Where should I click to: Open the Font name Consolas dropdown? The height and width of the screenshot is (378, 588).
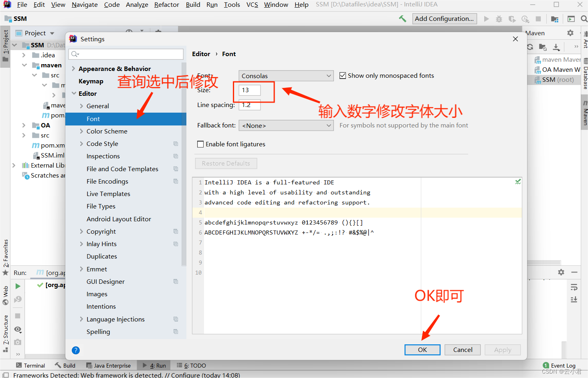pyautogui.click(x=286, y=76)
